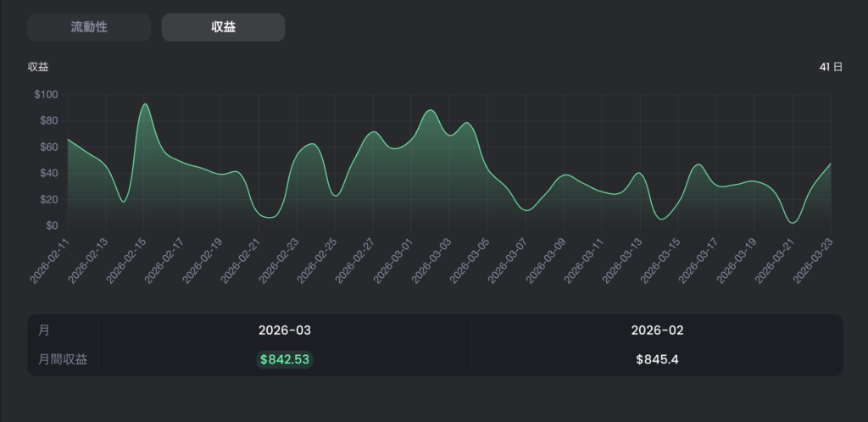Click the 2026-03-23 x-axis date label
868x422 pixels.
pyautogui.click(x=811, y=259)
